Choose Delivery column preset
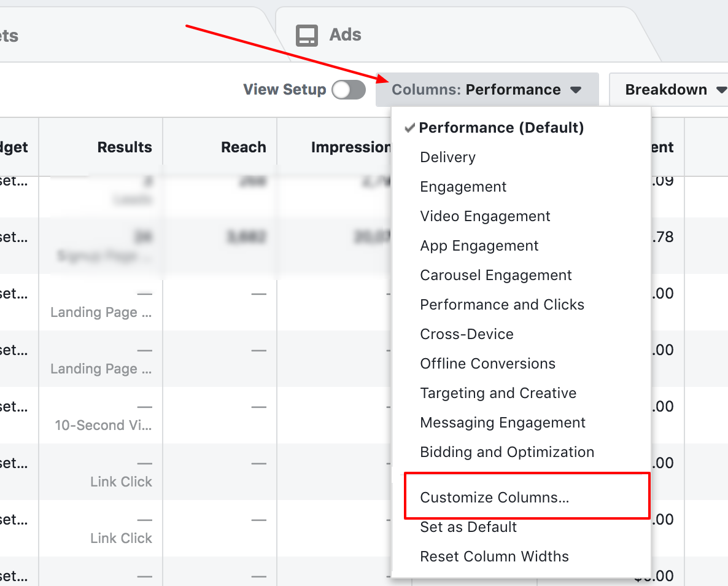The height and width of the screenshot is (586, 728). (447, 157)
